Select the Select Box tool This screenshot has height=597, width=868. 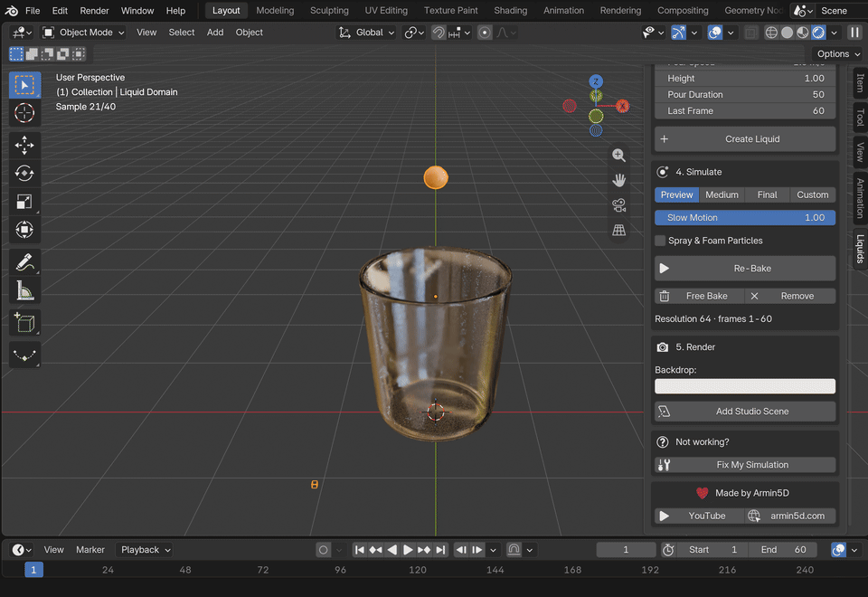pyautogui.click(x=24, y=85)
